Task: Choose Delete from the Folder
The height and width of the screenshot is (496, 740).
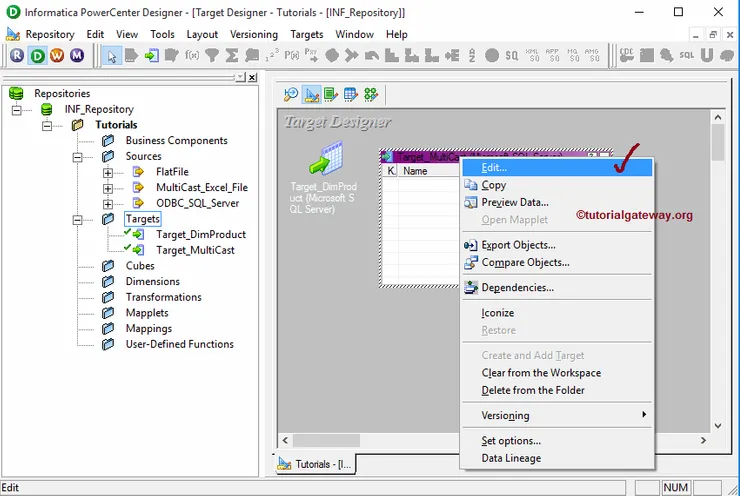Action: [x=557, y=390]
